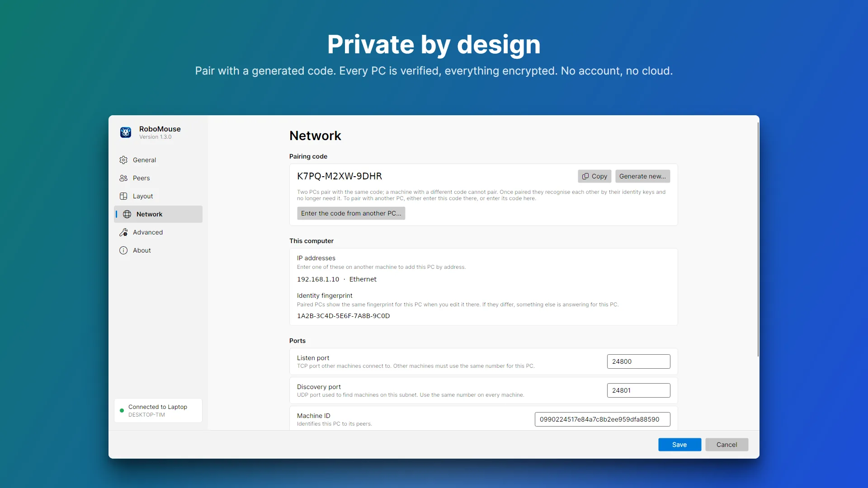Click the Ethernet adapter label
Screen dimensions: 868x488
coord(363,279)
